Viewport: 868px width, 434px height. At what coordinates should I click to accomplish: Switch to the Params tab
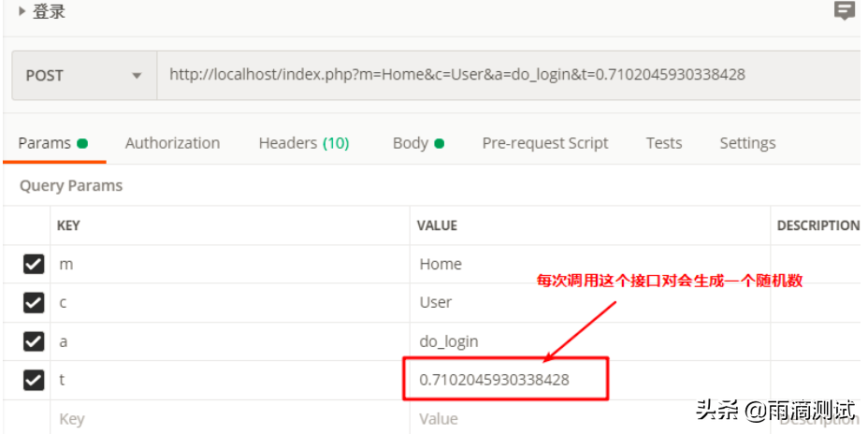pos(45,143)
